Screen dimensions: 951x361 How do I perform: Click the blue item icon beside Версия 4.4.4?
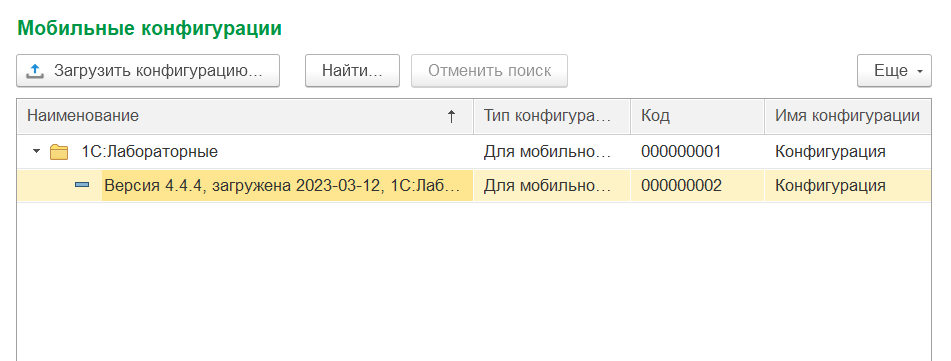tap(82, 185)
